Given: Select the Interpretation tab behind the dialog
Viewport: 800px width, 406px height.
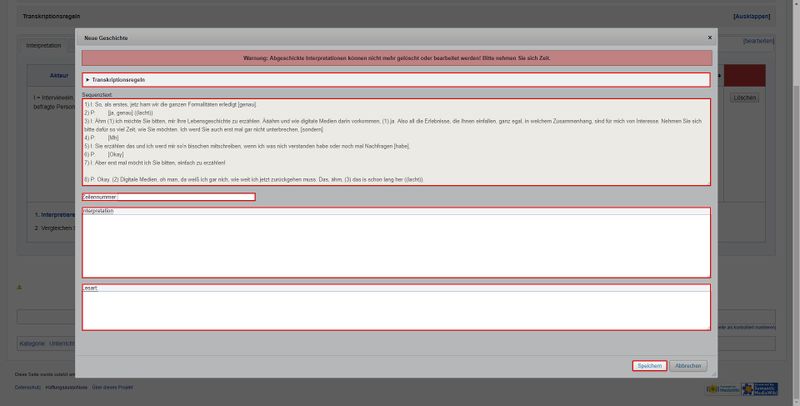Looking at the screenshot, I should (x=43, y=45).
